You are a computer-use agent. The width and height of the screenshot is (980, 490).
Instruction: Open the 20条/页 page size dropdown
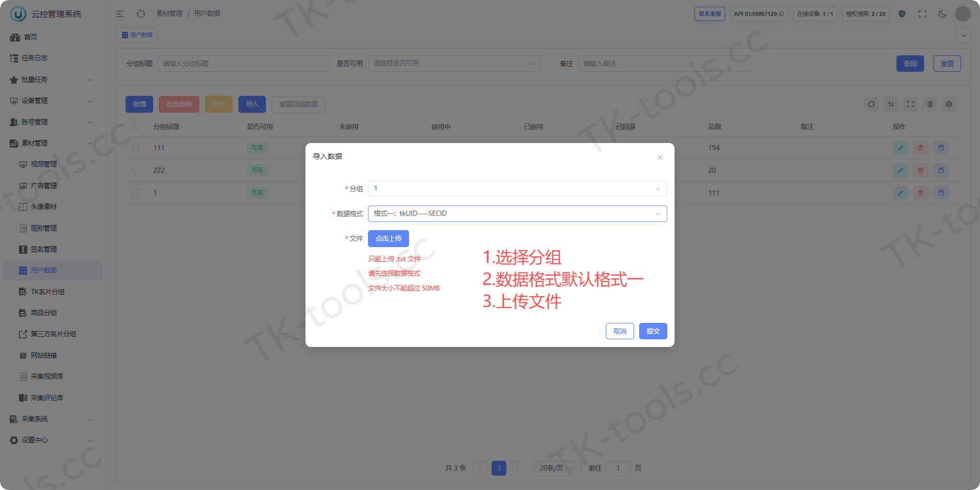click(557, 468)
